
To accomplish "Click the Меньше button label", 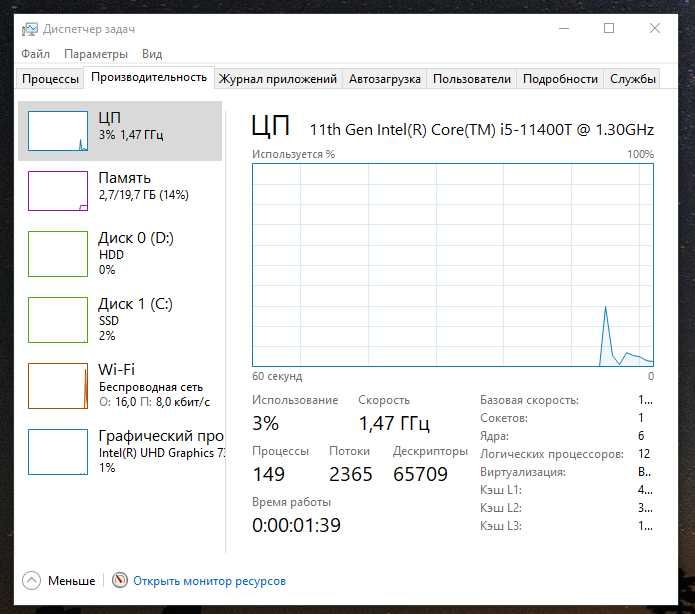I will (71, 581).
